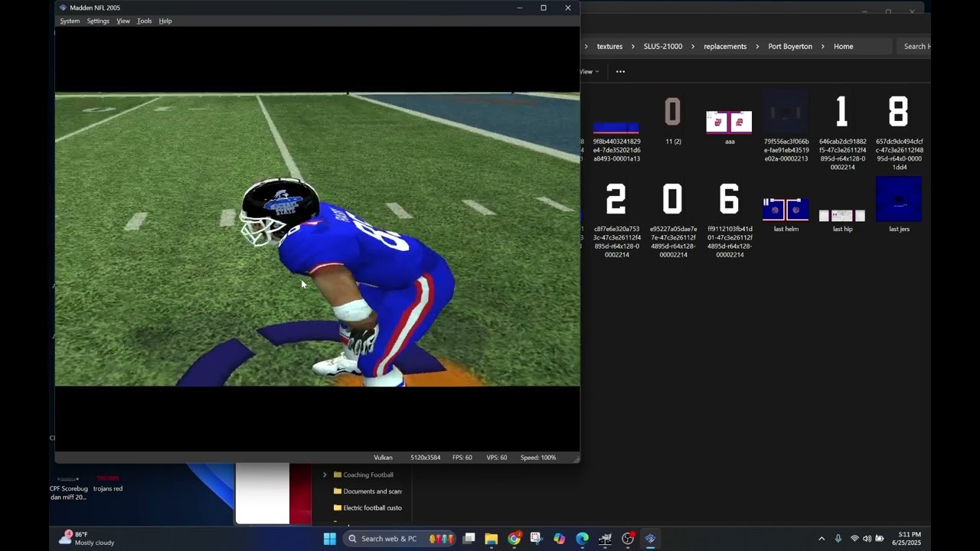This screenshot has width=980, height=551.
Task: Select CPF Scorebug dan miff desktop icon
Action: pyautogui.click(x=69, y=488)
